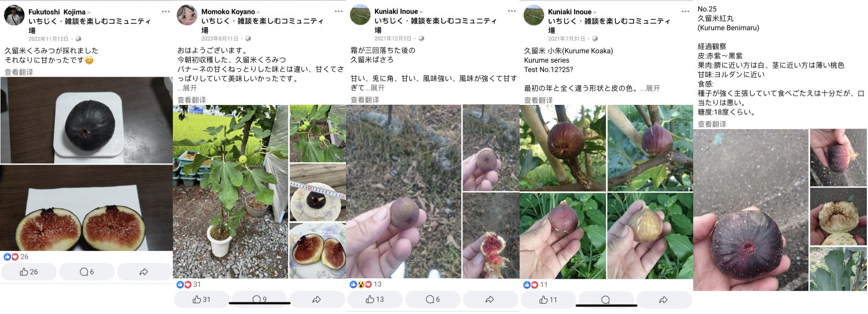
Task: Like the Kurume Koaka post with 11 likes
Action: tap(548, 300)
